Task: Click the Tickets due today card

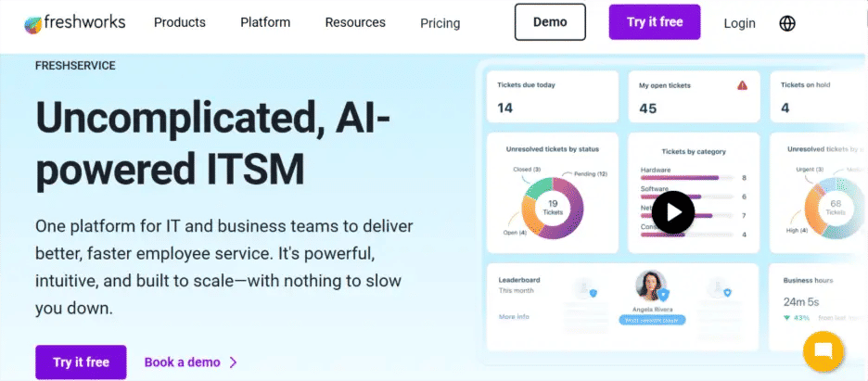Action: pyautogui.click(x=553, y=97)
